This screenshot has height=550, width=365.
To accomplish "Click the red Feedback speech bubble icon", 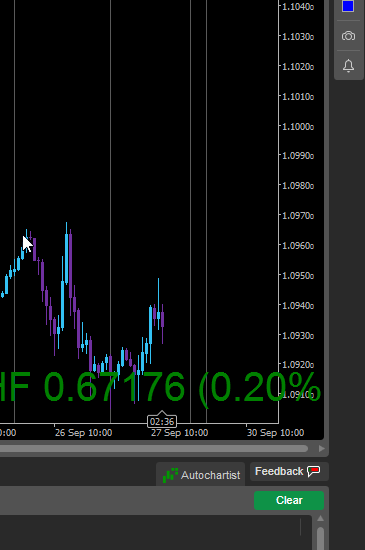I will [313, 471].
